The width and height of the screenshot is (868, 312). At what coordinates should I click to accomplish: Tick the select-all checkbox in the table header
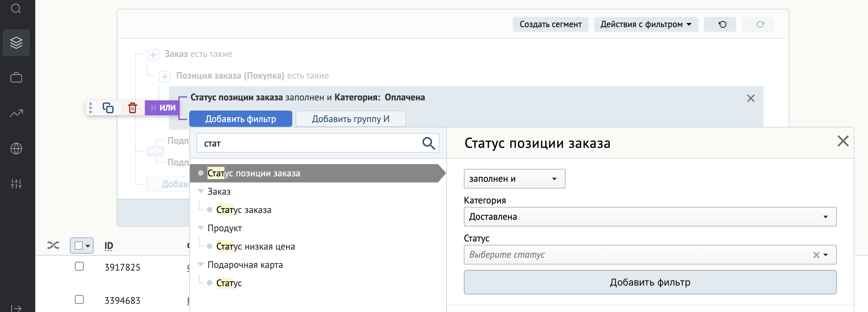[79, 246]
